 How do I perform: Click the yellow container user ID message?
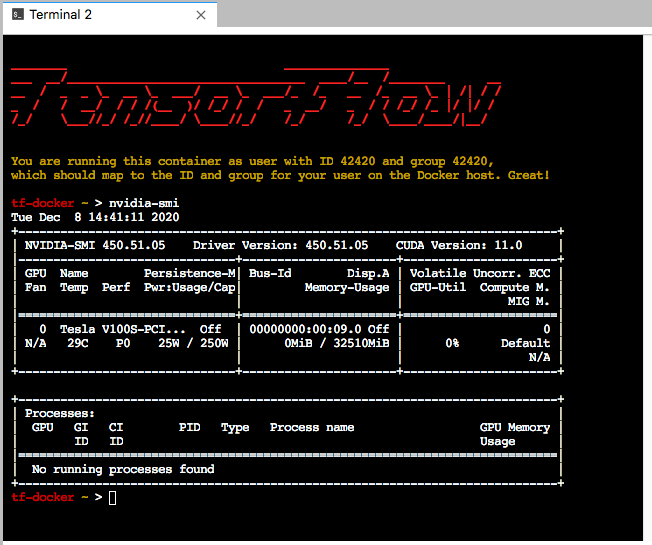[x=280, y=168]
